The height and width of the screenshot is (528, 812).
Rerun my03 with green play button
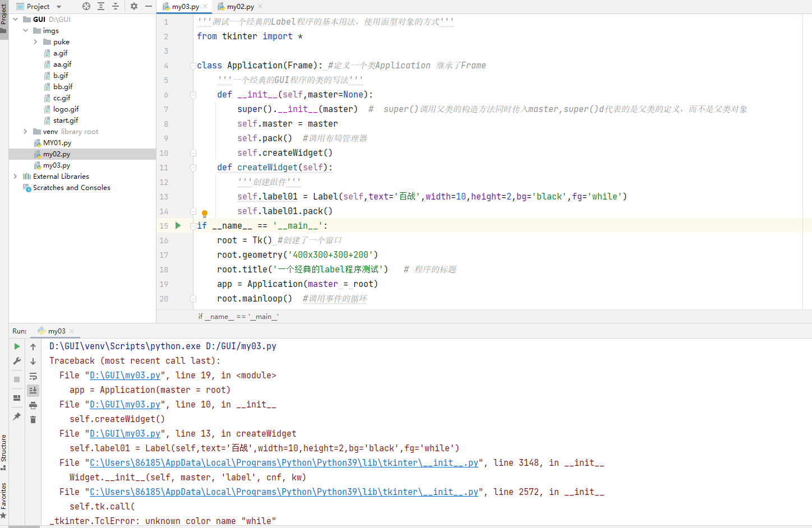17,346
